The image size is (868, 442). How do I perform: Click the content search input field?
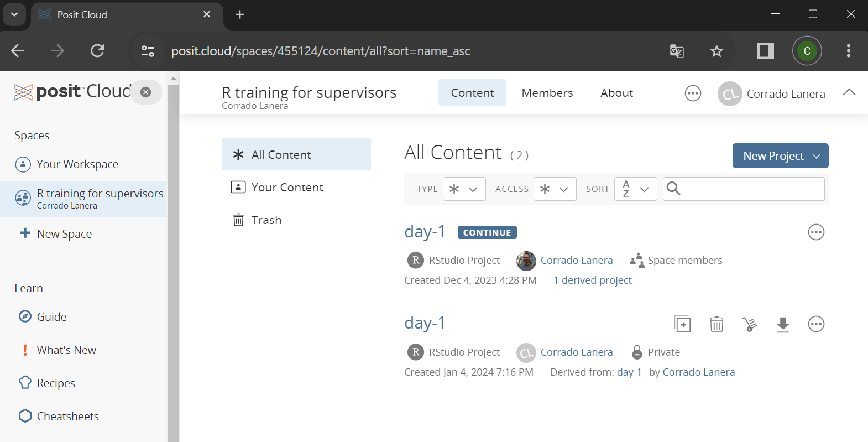[752, 189]
